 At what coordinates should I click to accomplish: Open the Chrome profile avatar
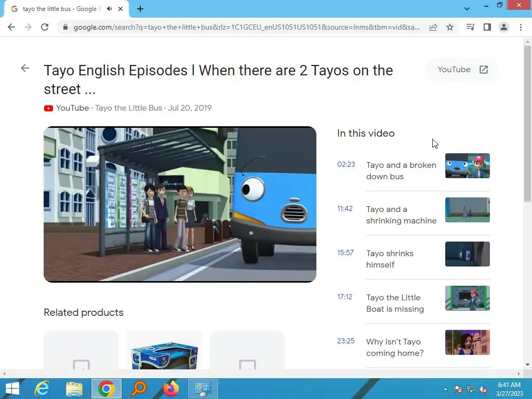pos(504,27)
